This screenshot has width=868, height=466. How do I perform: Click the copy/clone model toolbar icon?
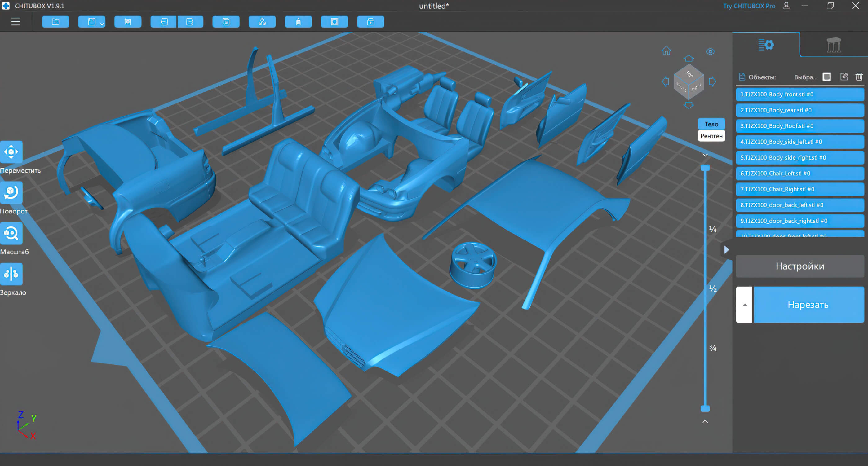point(226,22)
